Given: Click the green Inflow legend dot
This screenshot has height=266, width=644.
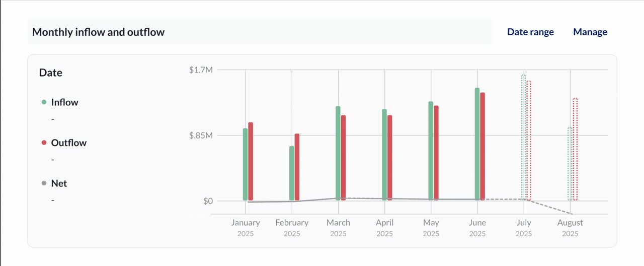Looking at the screenshot, I should pyautogui.click(x=44, y=102).
